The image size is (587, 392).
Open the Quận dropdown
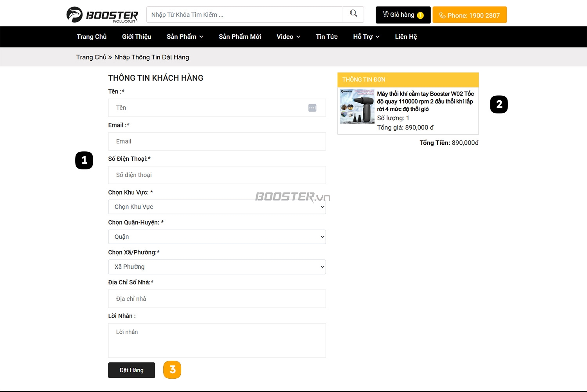click(x=217, y=237)
